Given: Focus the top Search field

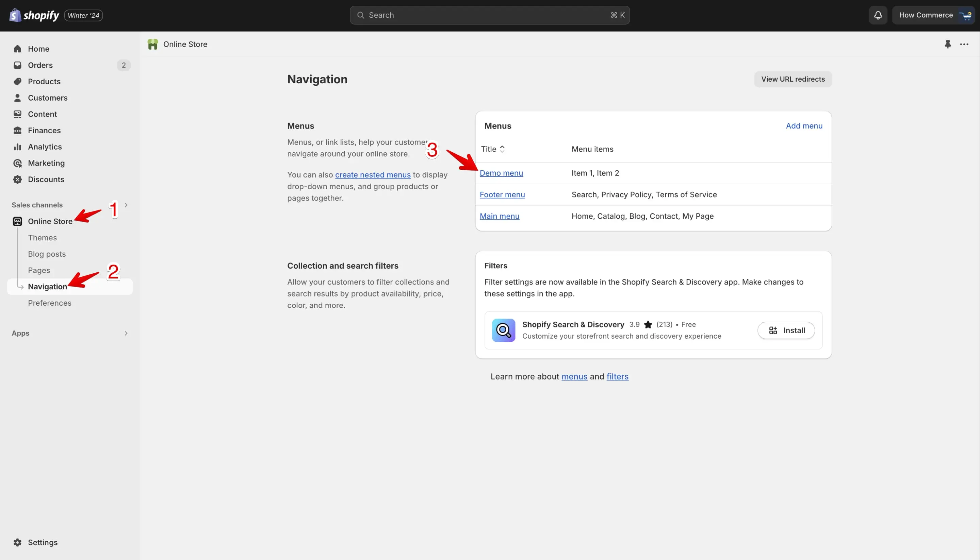Looking at the screenshot, I should coord(490,15).
